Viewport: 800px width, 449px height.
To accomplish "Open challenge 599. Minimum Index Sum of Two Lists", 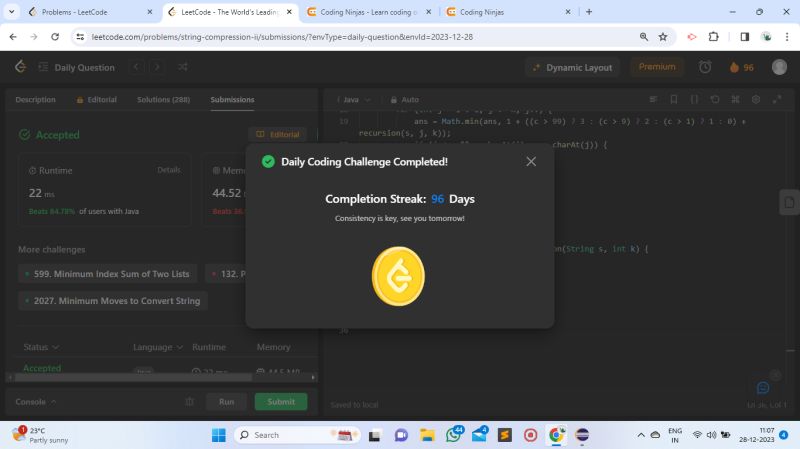I will [x=107, y=274].
